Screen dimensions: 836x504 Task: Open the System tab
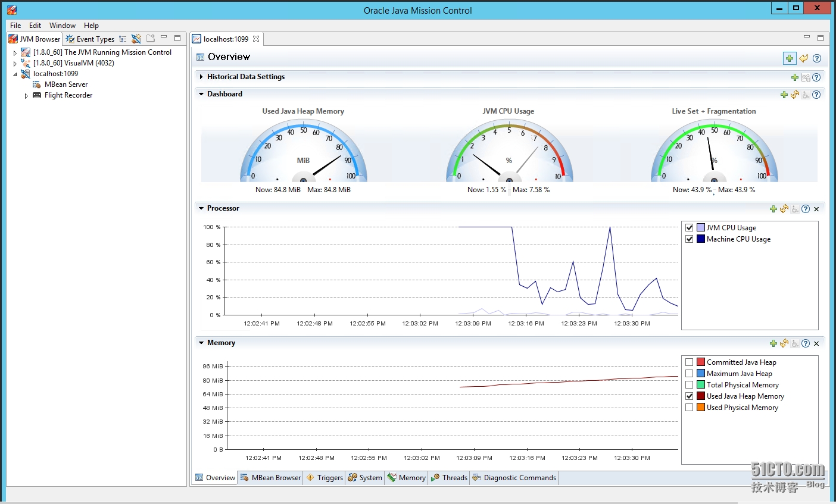(365, 478)
